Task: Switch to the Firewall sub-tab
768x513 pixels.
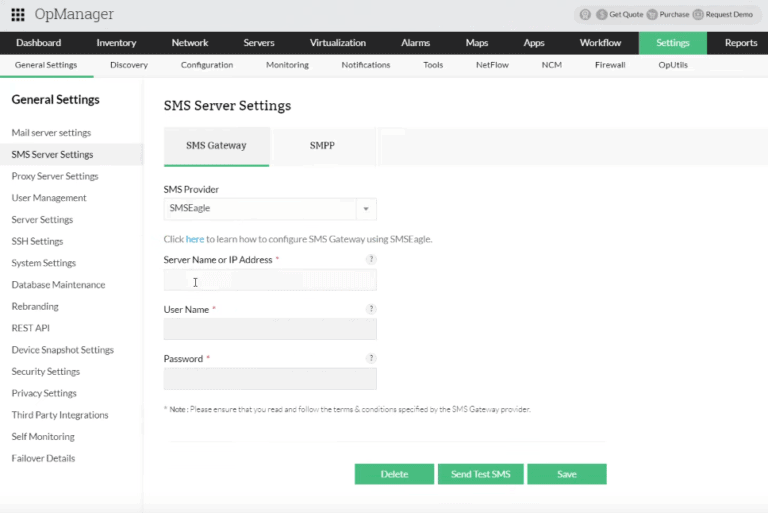Action: (x=610, y=65)
